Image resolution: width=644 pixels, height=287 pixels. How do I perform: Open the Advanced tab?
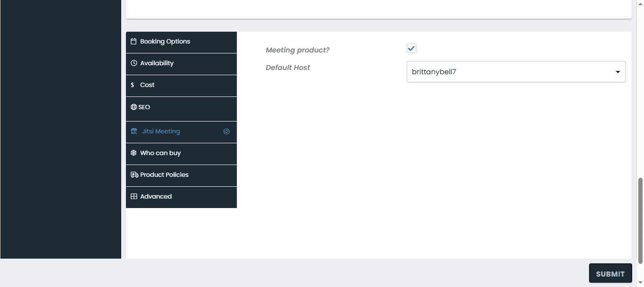click(156, 197)
